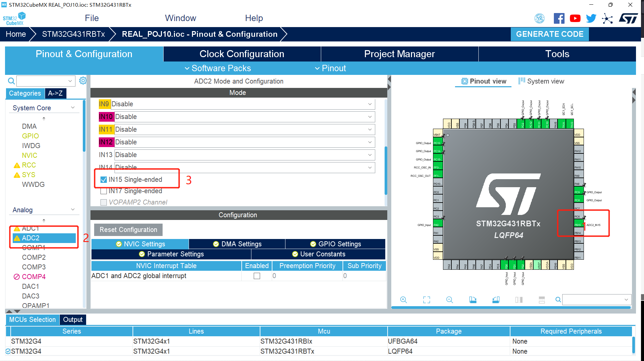Select COMP2 in Analog list
644x361 pixels.
[x=34, y=257]
